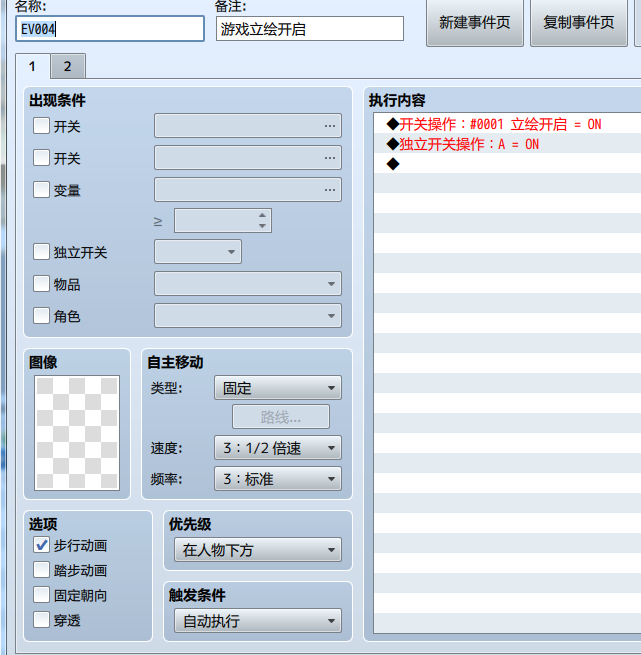Open the 速度 dropdown 3：1/2 倍速
641x655 pixels.
point(278,448)
